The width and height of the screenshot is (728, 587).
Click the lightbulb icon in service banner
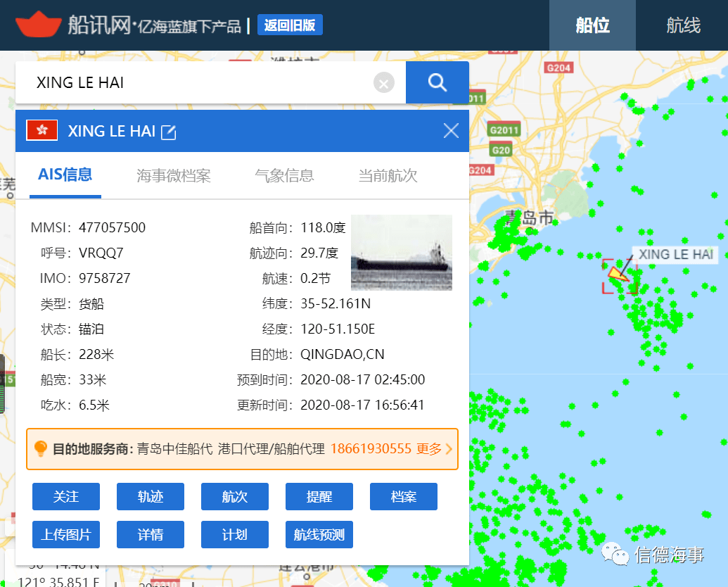(x=41, y=448)
